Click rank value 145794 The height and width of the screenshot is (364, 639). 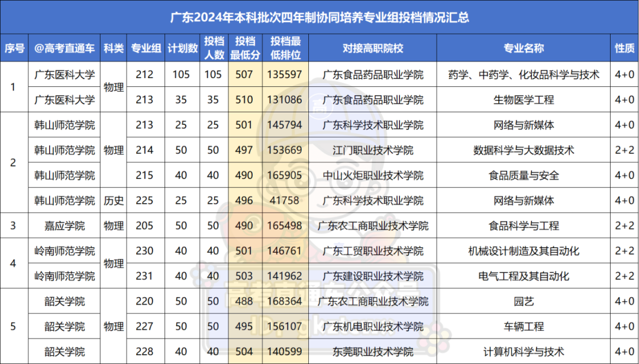(285, 125)
